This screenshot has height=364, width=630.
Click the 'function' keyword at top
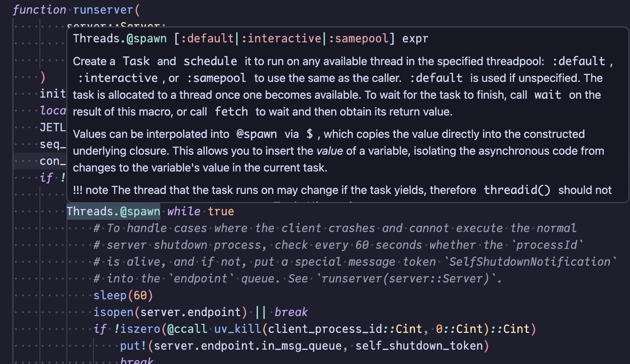click(x=39, y=10)
